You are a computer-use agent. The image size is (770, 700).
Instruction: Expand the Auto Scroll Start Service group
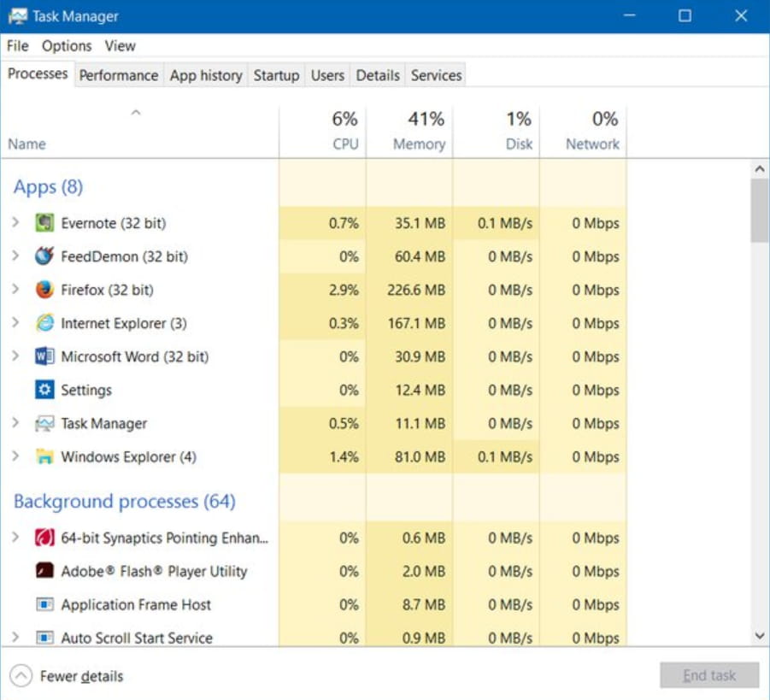pyautogui.click(x=15, y=637)
